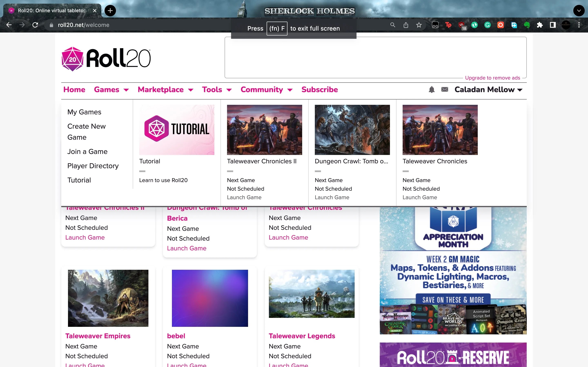The width and height of the screenshot is (588, 367).
Task: Launch the Taleweaver Chronicles II game
Action: (x=244, y=197)
